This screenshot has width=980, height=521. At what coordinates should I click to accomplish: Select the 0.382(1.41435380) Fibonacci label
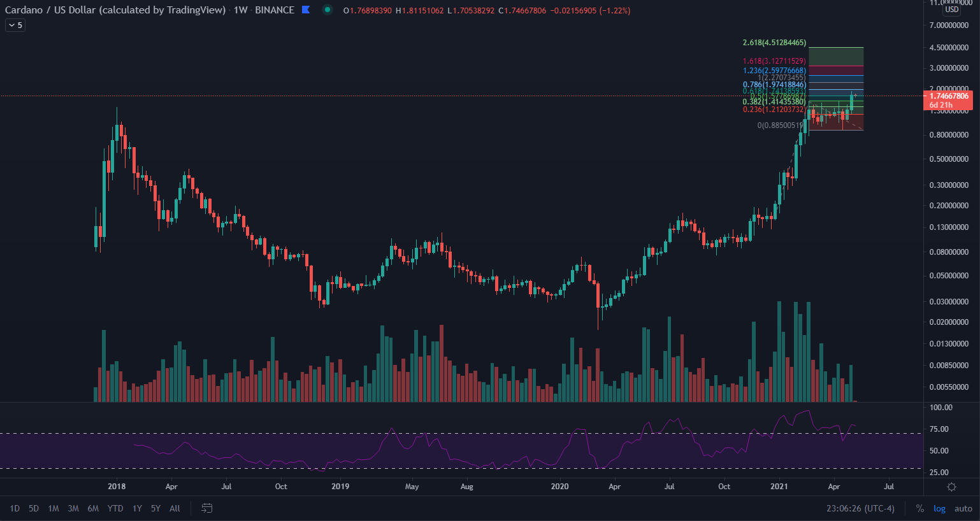click(x=774, y=102)
